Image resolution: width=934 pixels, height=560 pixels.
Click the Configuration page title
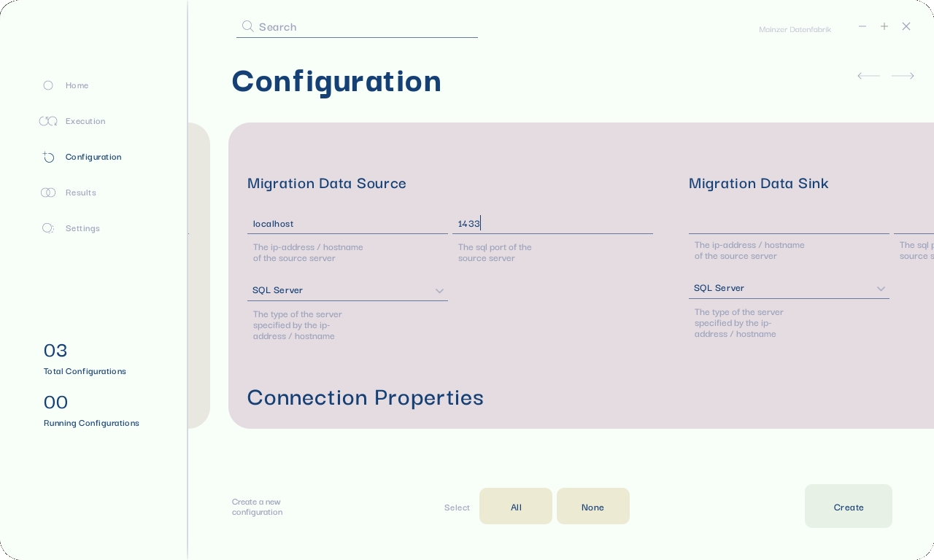(336, 81)
